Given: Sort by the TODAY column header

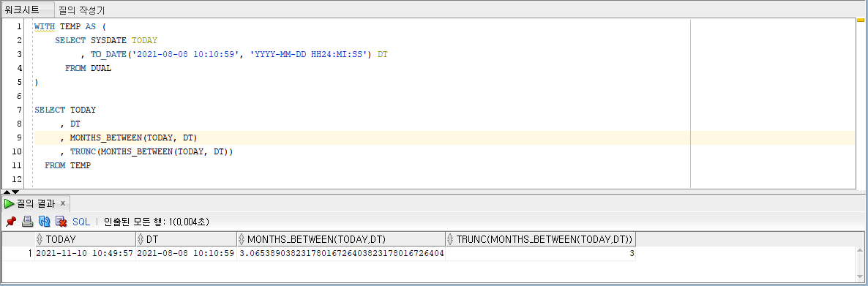Looking at the screenshot, I should (x=85, y=239).
